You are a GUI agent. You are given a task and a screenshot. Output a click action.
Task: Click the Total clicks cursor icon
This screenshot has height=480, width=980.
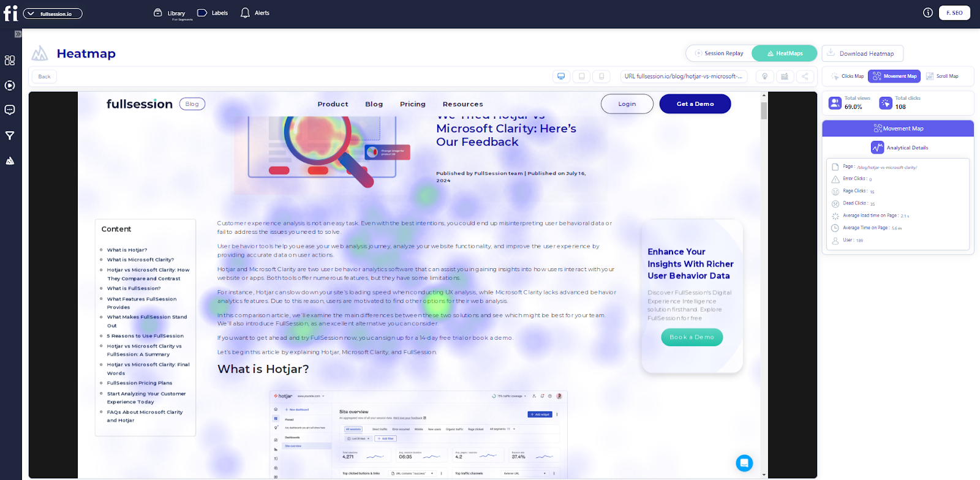[886, 103]
